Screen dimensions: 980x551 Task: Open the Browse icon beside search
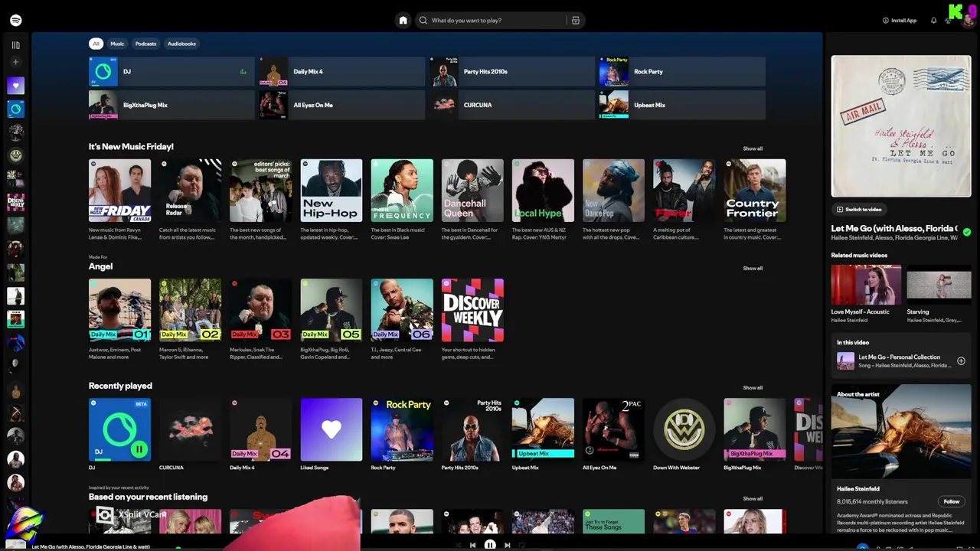(576, 21)
